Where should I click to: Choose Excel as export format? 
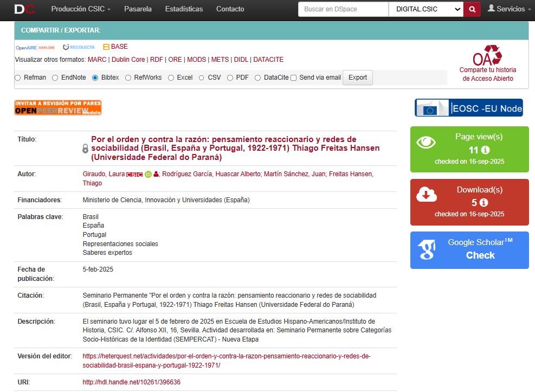171,78
